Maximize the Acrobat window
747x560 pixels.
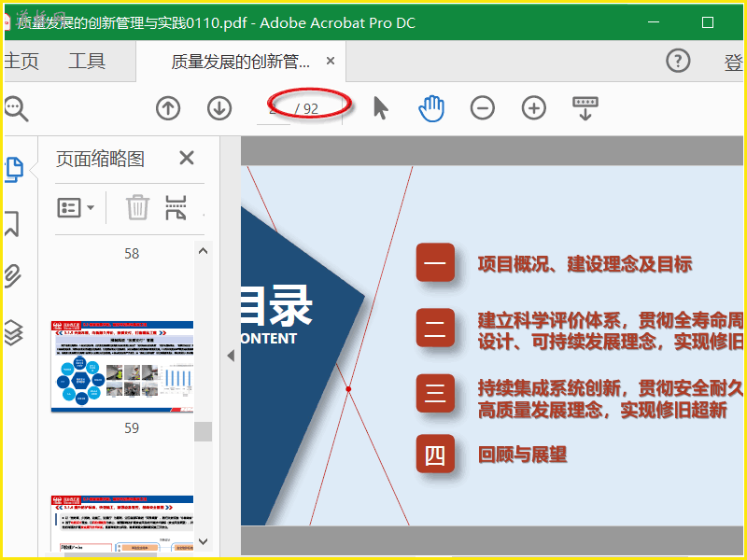(x=708, y=22)
